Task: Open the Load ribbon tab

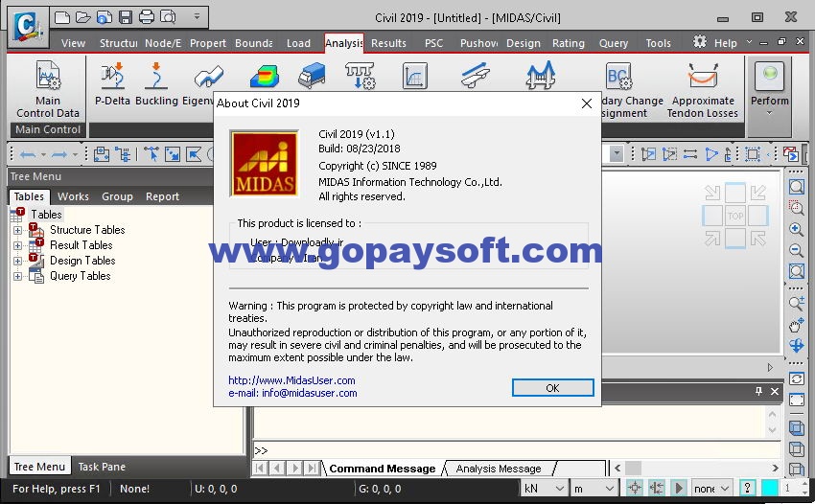Action: 298,43
